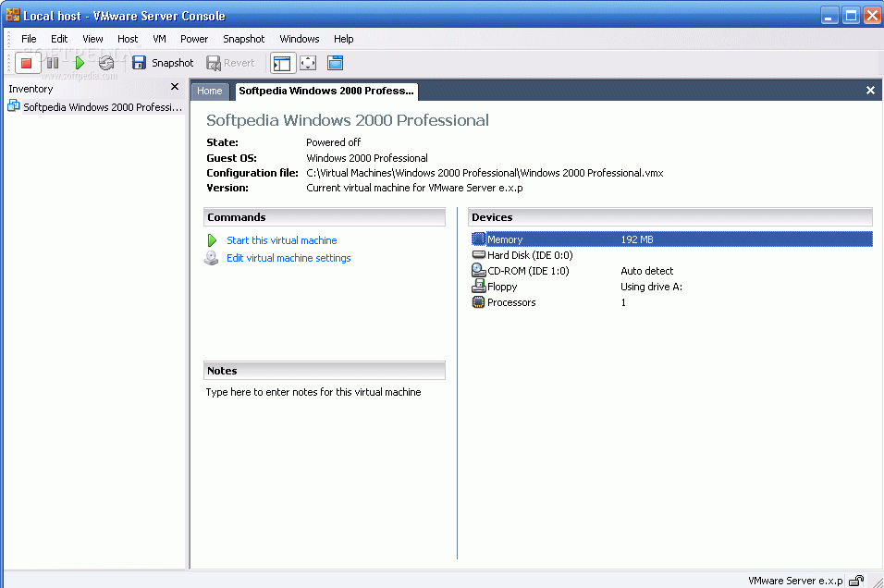
Task: Switch to full screen mode icon
Action: (308, 63)
